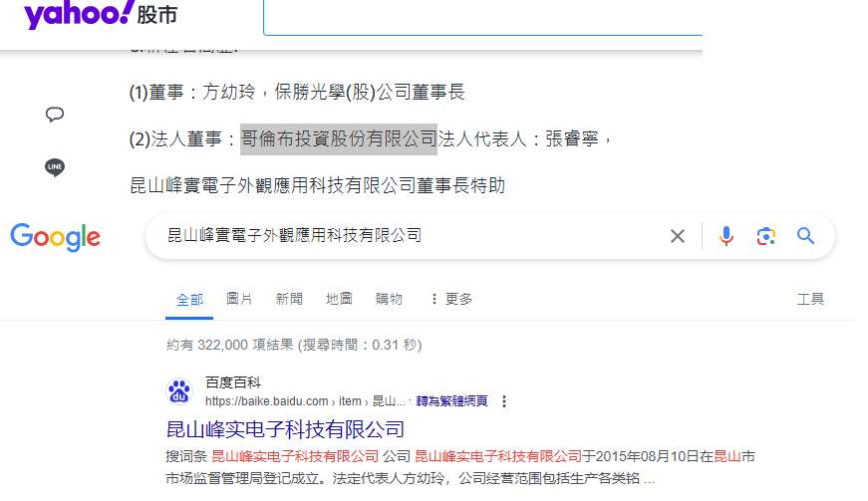
Task: Click the Yahoo 股市 logo
Action: 101,16
